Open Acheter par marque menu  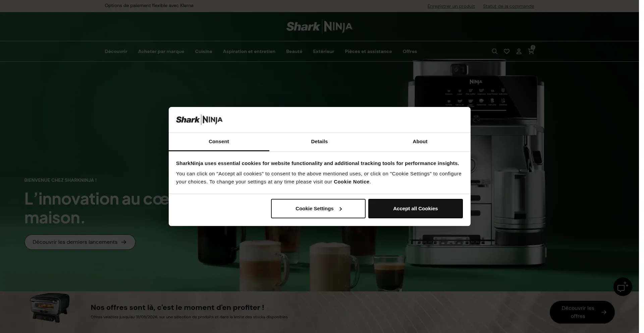pyautogui.click(x=161, y=51)
